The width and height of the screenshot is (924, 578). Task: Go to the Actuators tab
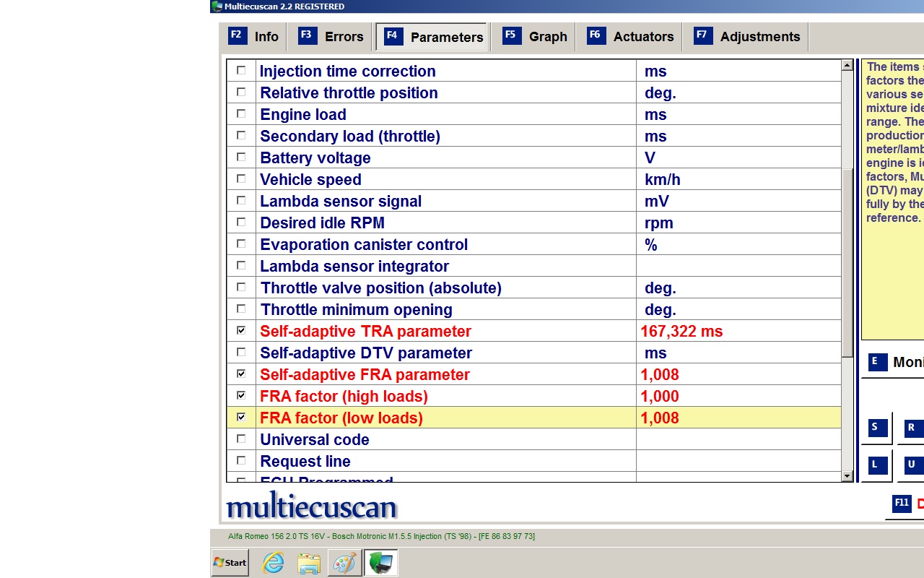[x=630, y=37]
